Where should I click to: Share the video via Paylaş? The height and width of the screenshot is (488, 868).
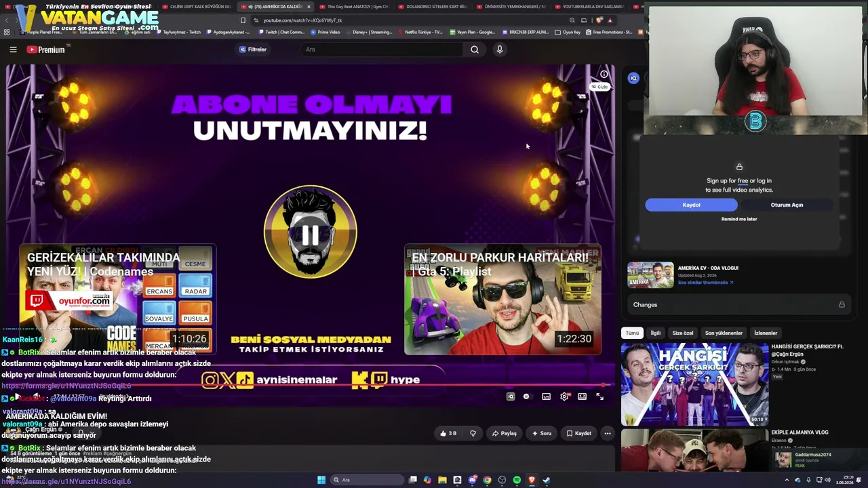[x=504, y=433]
